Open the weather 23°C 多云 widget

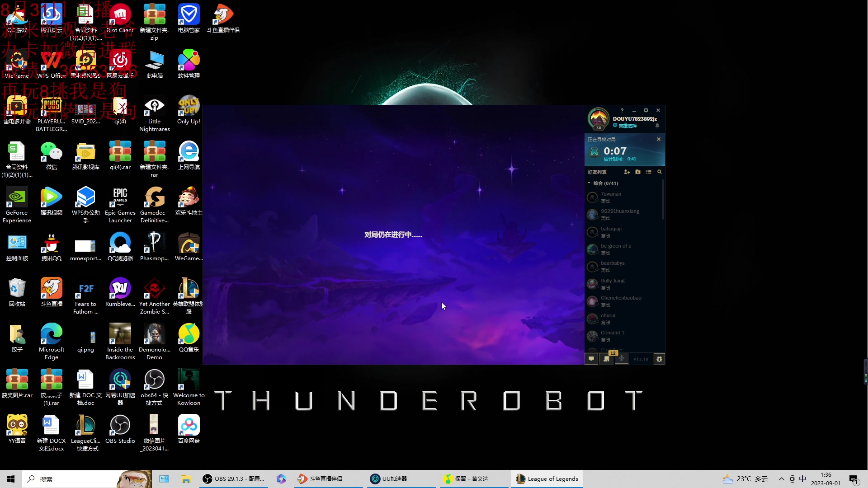coord(745,479)
